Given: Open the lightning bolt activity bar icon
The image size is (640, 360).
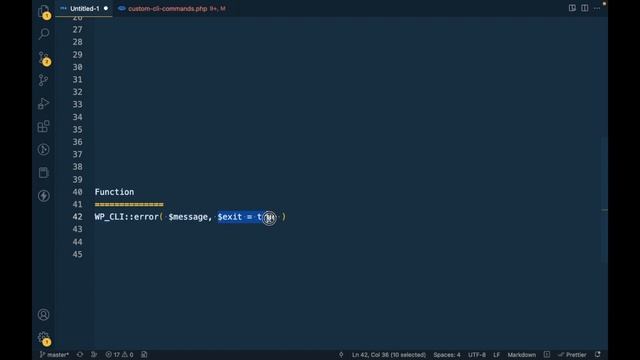Looking at the screenshot, I should [44, 196].
